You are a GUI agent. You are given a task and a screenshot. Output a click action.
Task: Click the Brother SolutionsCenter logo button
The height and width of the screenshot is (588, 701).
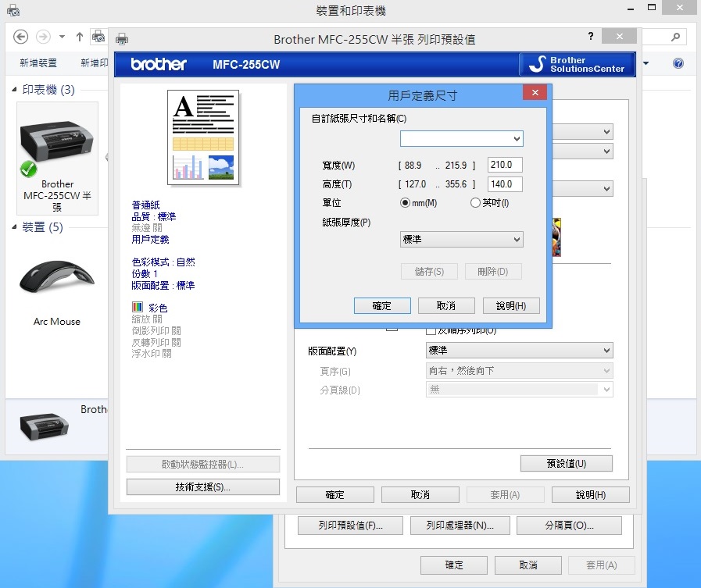point(577,64)
